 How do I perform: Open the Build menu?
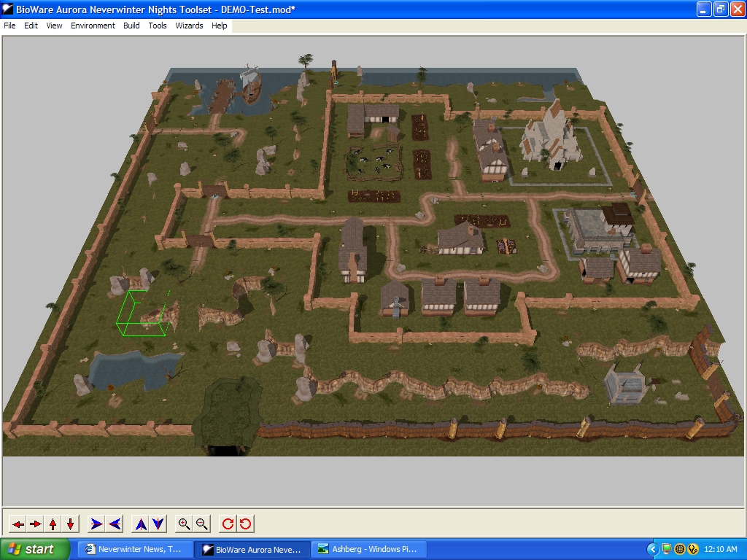[x=131, y=26]
